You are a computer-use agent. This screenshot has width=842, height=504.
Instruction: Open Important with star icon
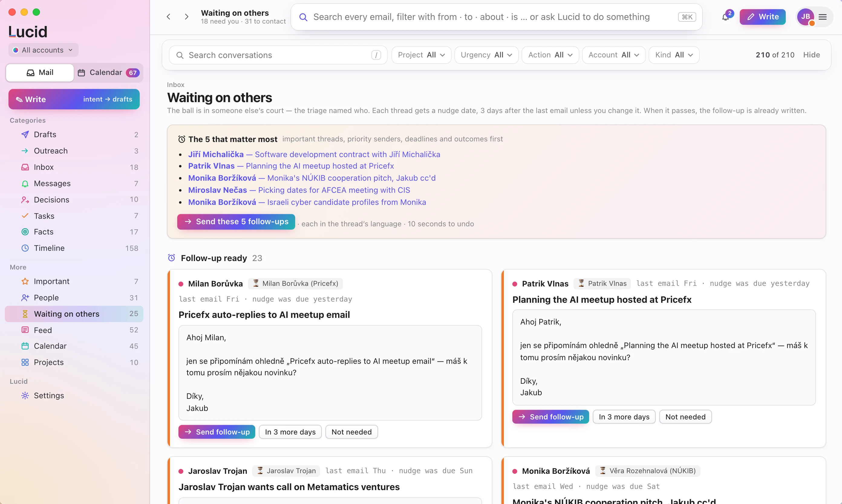click(74, 281)
